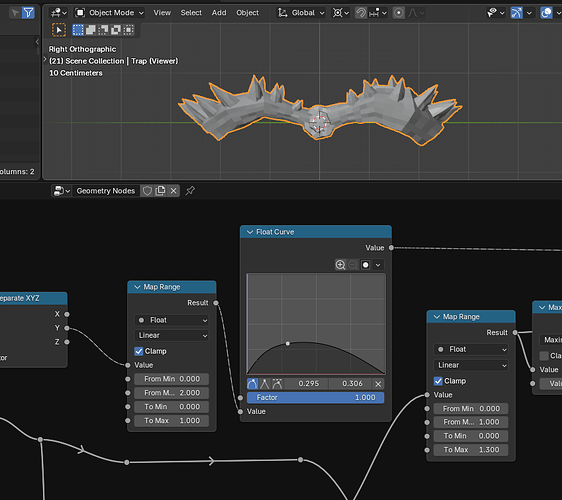Open the right Map Range Linear dropdown
The height and width of the screenshot is (500, 562).
click(x=471, y=365)
